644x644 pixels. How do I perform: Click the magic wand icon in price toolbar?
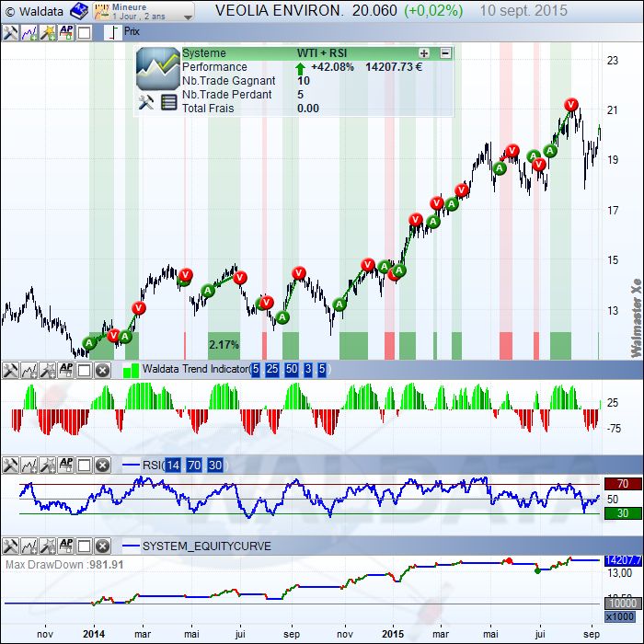tap(48, 32)
